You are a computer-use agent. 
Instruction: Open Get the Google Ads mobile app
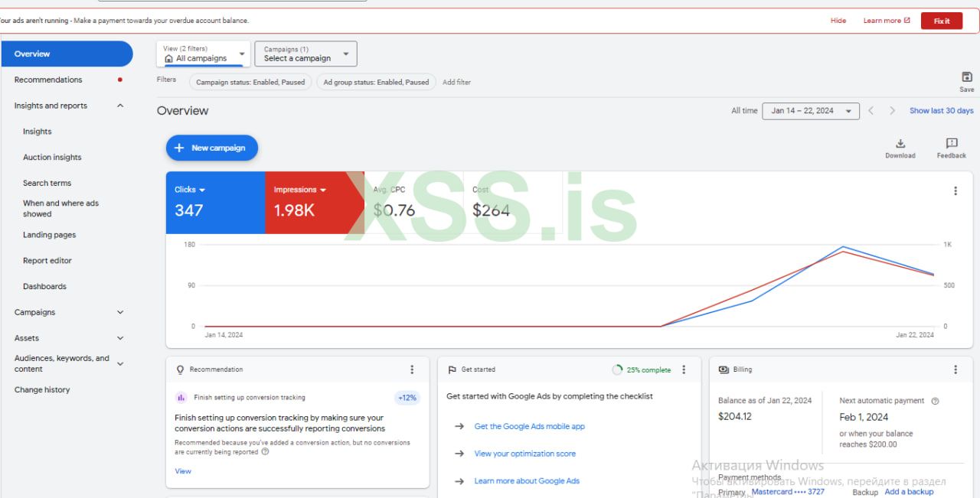[x=529, y=427]
